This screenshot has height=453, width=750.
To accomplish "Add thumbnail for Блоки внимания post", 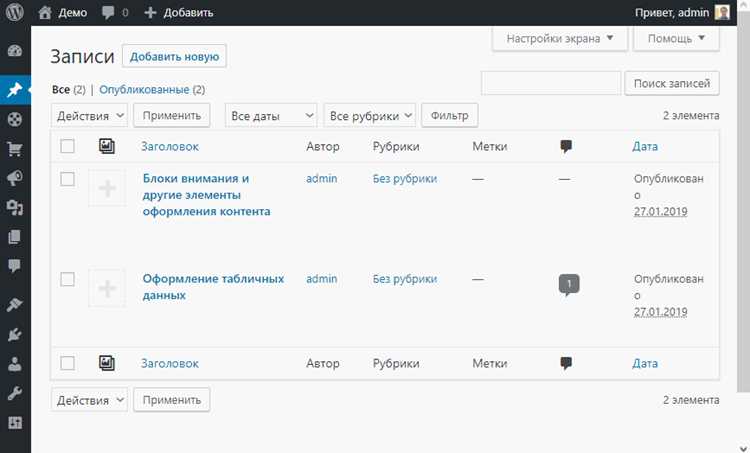I will (107, 188).
